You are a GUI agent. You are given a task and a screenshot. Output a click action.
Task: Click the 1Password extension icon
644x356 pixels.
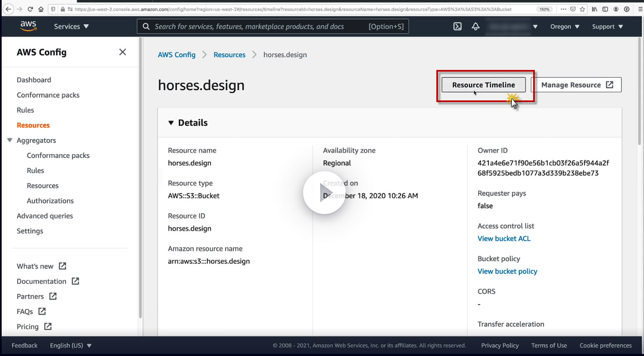(x=627, y=9)
